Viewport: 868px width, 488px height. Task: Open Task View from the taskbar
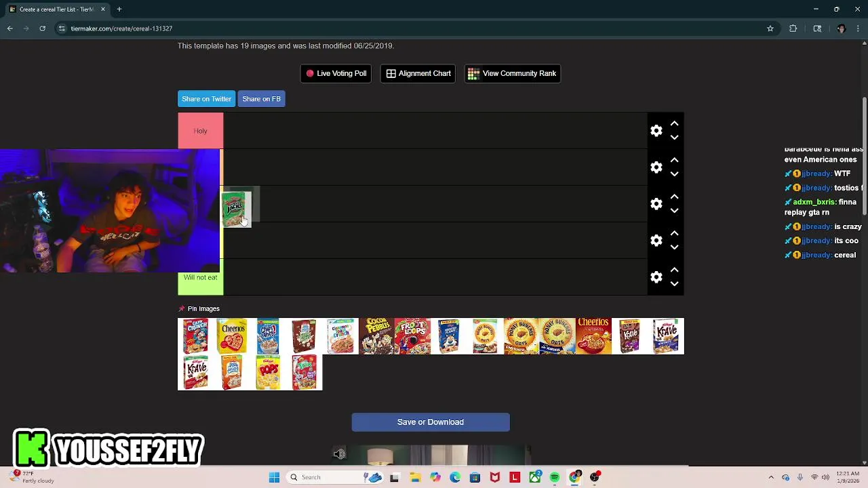(395, 478)
